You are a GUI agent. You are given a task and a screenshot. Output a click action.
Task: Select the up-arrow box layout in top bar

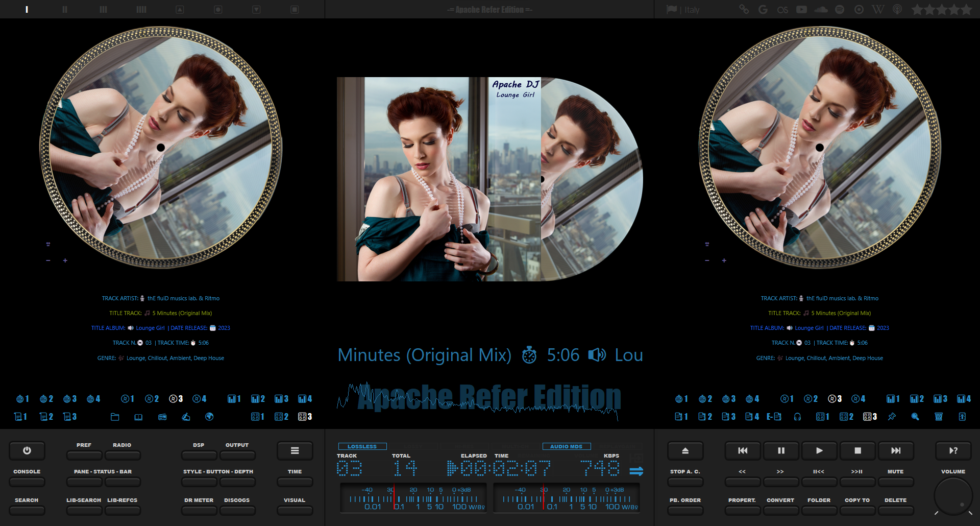(180, 9)
